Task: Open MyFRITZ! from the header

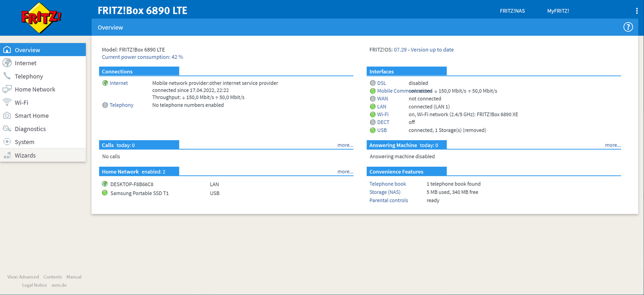Action: tap(558, 11)
